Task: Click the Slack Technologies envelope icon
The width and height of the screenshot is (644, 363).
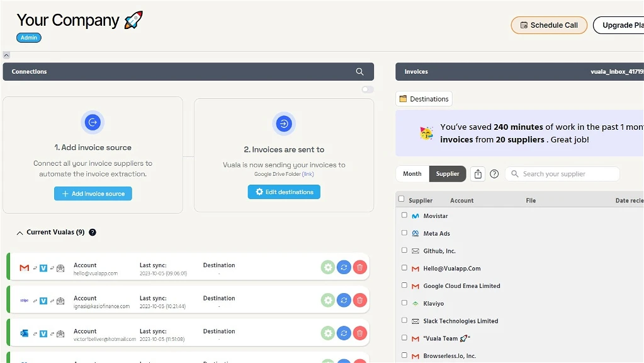Action: (415, 321)
